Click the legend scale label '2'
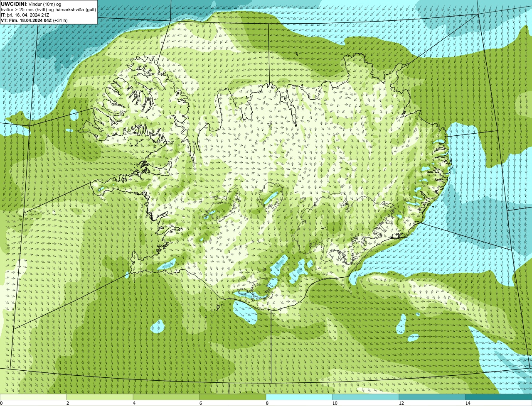The width and height of the screenshot is (532, 406). pyautogui.click(x=68, y=403)
